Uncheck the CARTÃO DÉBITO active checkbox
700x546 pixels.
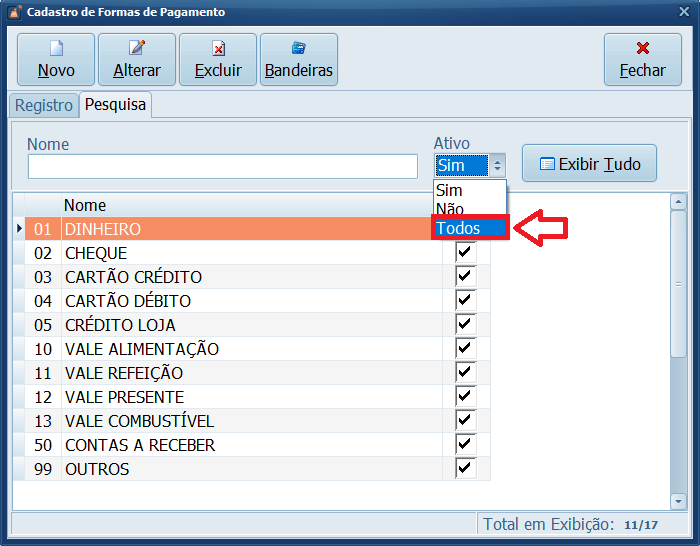coord(465,301)
